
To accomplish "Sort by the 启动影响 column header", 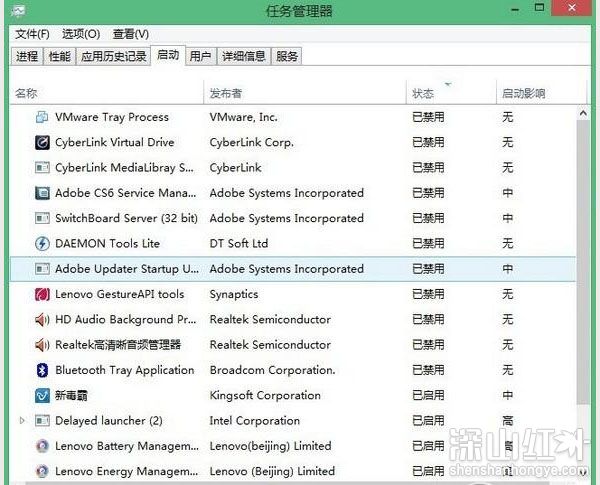I will pyautogui.click(x=541, y=93).
